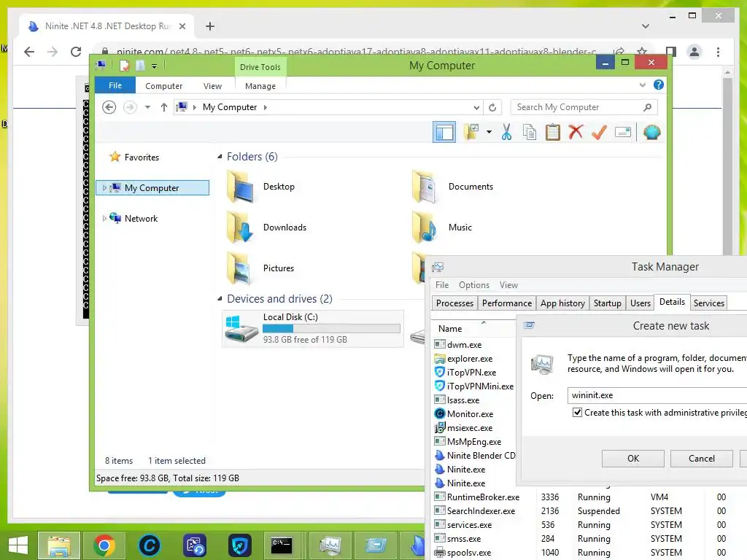
Task: Open recent locations dropdown next to Forward
Action: [x=147, y=107]
